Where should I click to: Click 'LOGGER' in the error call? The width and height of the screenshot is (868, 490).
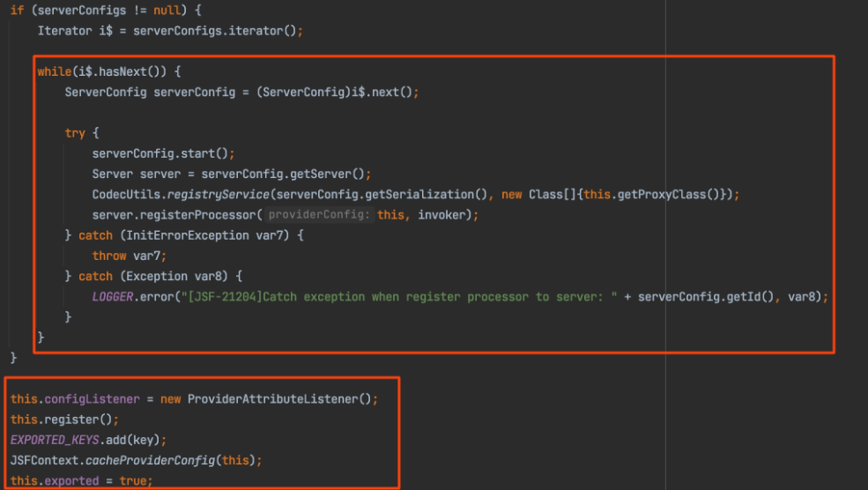point(113,297)
